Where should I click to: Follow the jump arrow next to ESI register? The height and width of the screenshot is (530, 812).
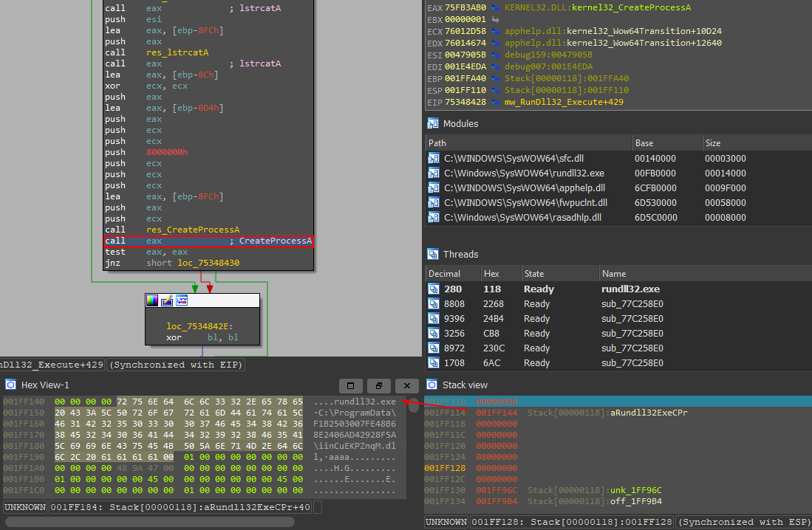[496, 55]
